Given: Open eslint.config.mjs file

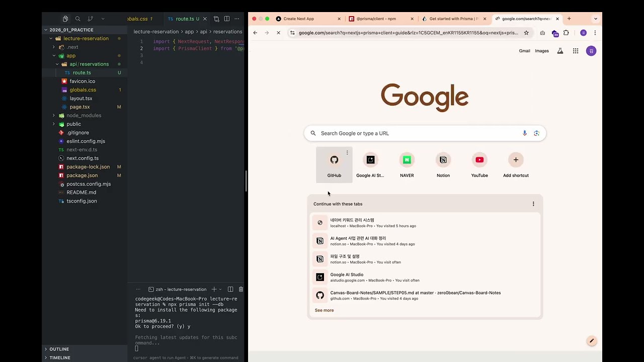Looking at the screenshot, I should [x=85, y=141].
